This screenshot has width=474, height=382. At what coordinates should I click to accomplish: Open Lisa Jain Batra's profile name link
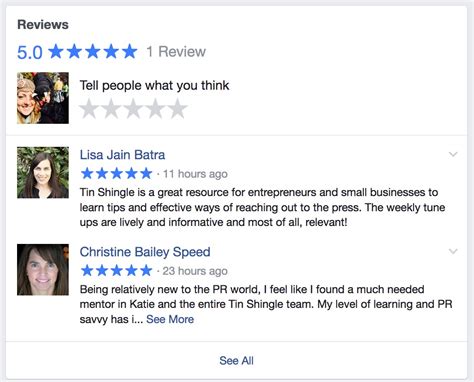pos(122,155)
